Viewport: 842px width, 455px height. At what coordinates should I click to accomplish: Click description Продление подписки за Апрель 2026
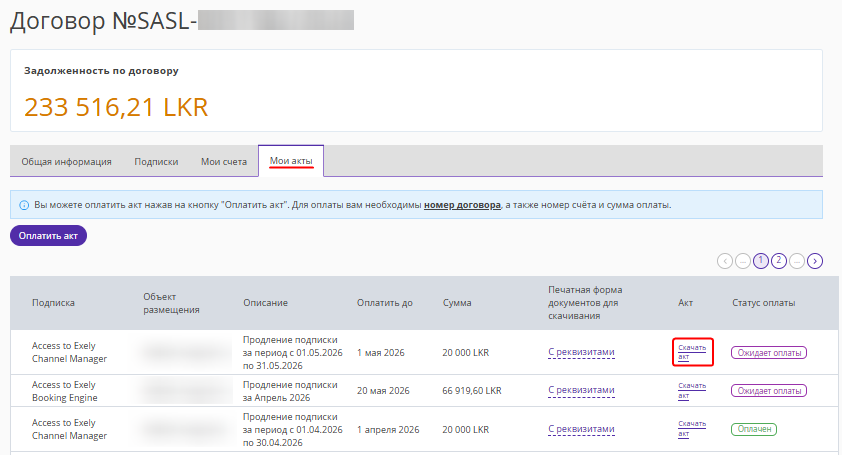click(290, 391)
